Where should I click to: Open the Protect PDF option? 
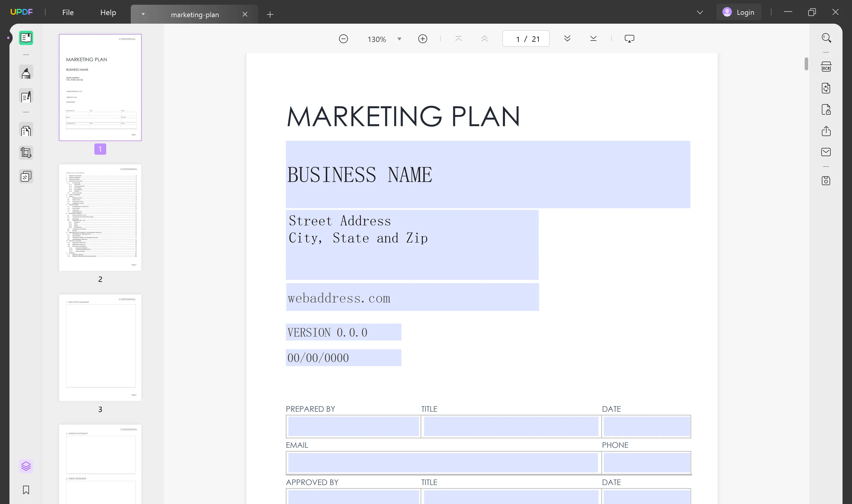point(826,109)
